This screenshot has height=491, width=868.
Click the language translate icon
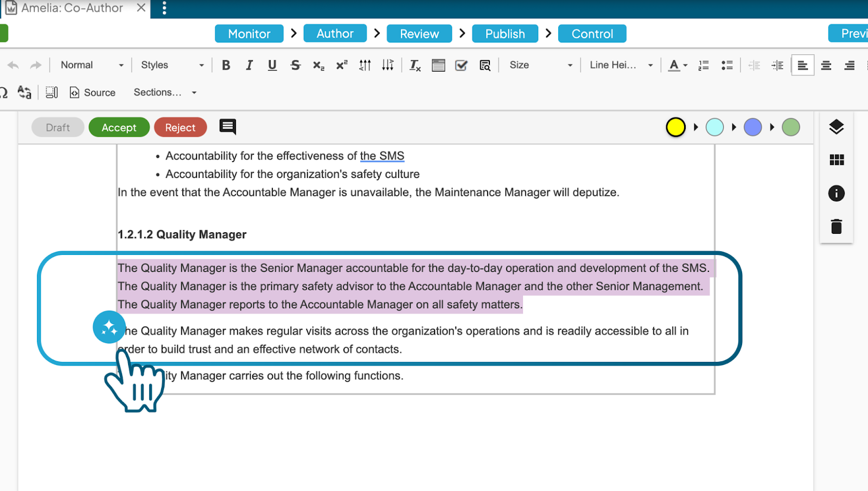tap(24, 92)
